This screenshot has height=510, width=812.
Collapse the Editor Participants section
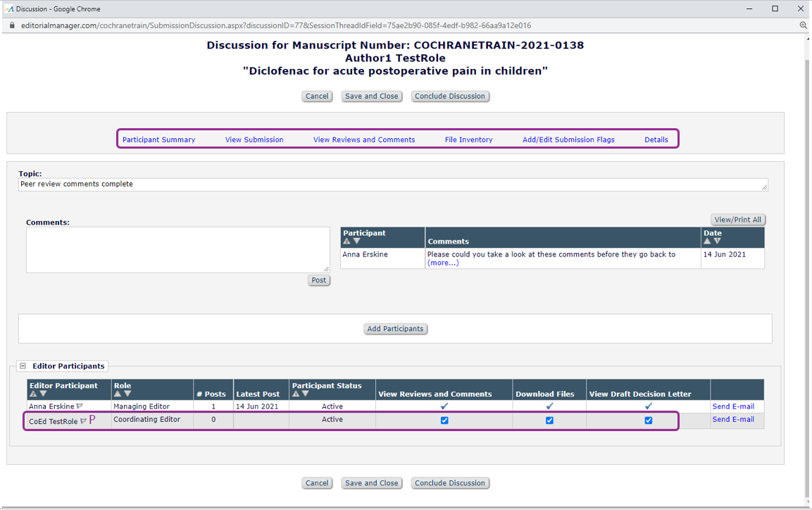(23, 366)
